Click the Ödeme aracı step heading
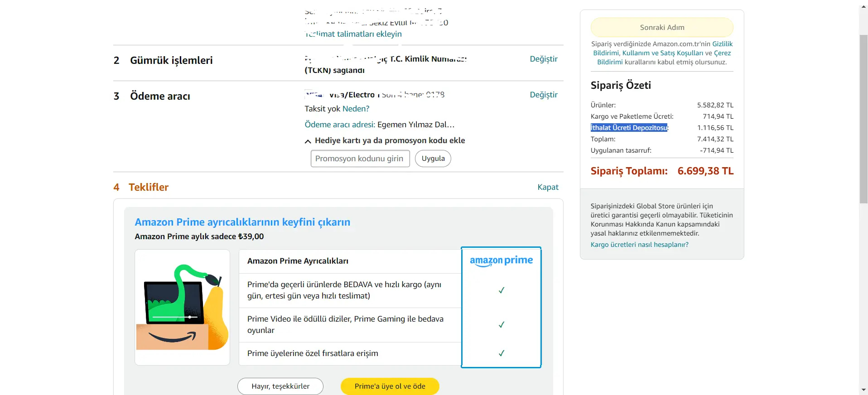The width and height of the screenshot is (868, 395). coord(160,96)
